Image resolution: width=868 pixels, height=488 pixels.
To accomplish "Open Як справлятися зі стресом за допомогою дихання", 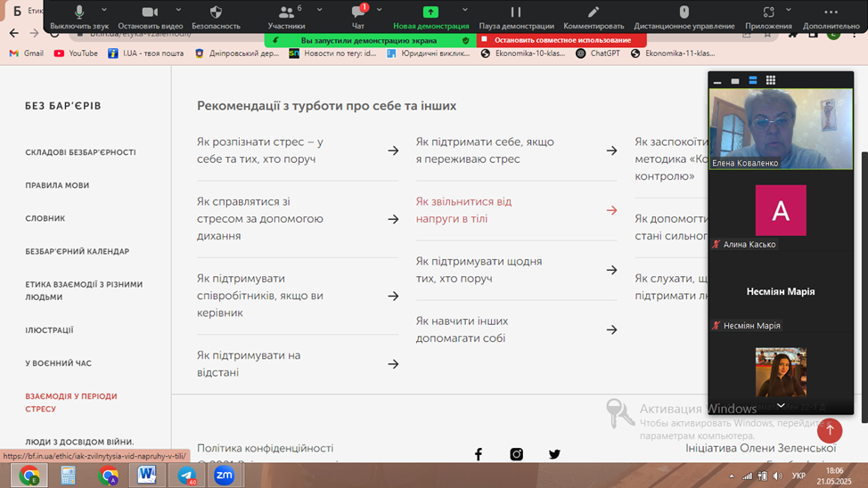I will click(259, 218).
